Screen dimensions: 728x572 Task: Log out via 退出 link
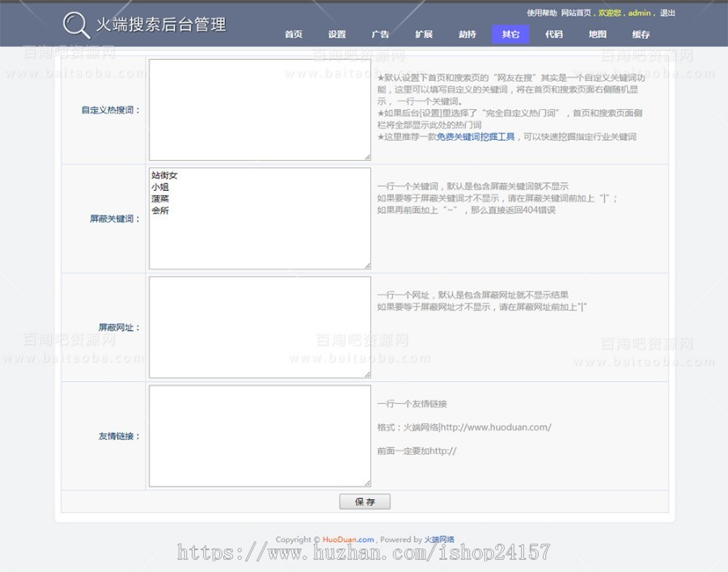pos(667,13)
